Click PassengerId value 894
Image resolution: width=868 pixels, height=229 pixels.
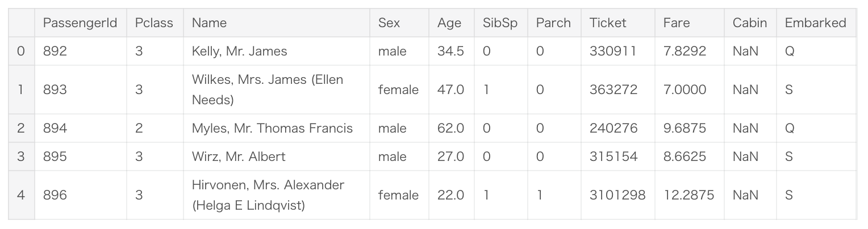tap(55, 128)
